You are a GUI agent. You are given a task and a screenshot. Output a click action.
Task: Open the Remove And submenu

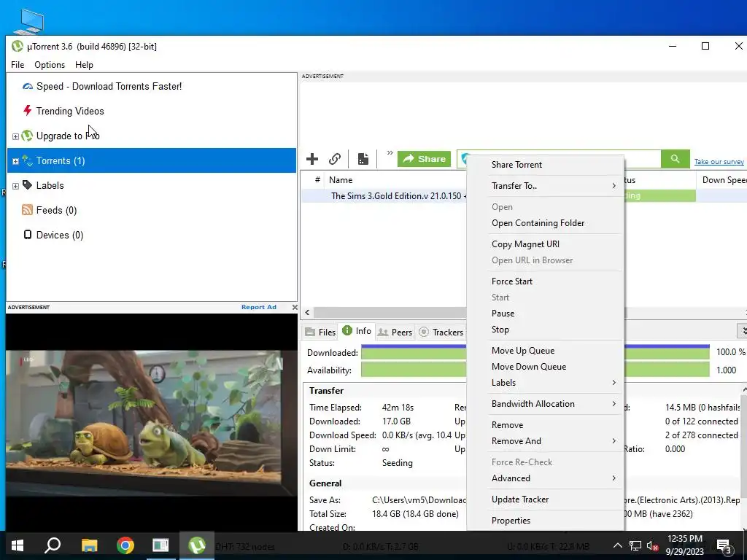point(554,441)
